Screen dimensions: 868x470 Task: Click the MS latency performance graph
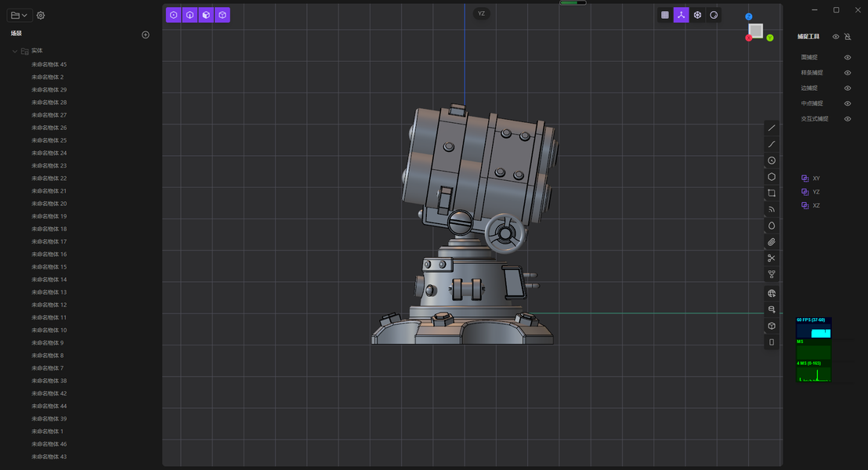click(x=813, y=371)
